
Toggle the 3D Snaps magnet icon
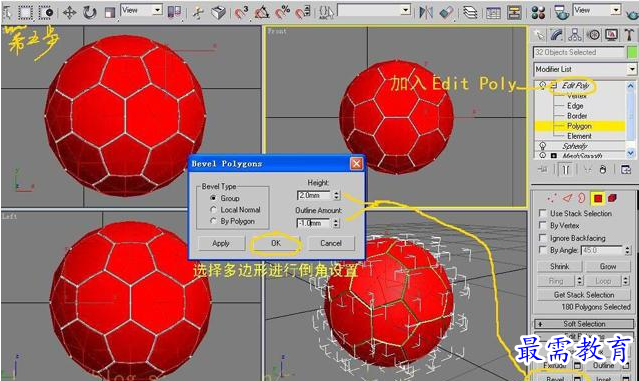(241, 13)
